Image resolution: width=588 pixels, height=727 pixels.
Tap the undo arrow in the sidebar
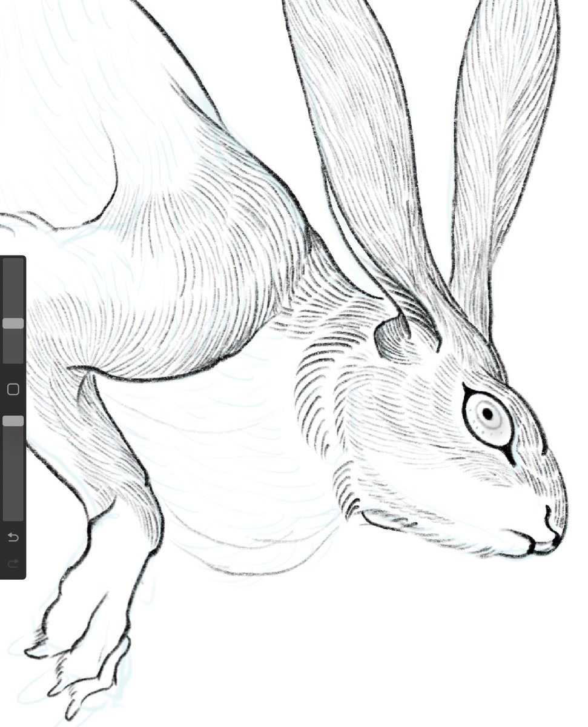13,537
